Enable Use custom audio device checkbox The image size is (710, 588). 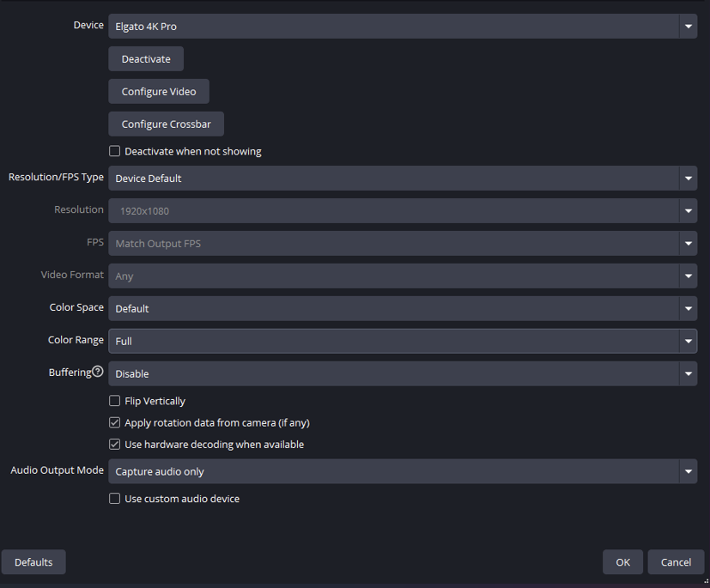click(x=114, y=499)
